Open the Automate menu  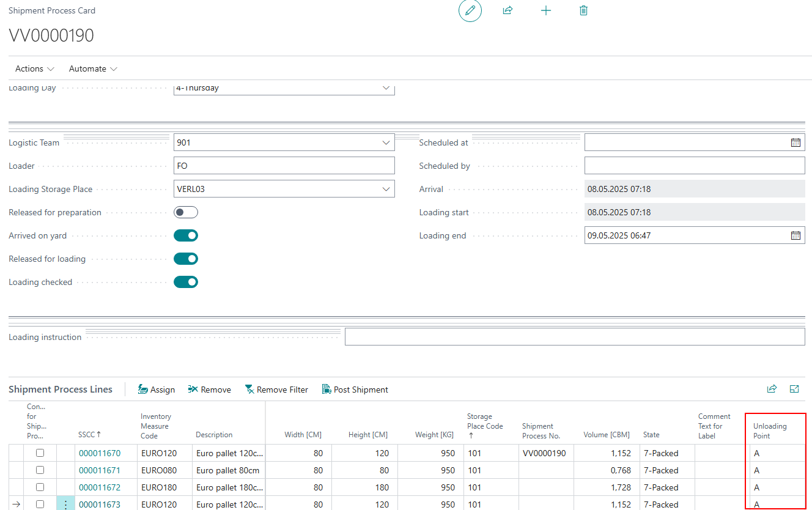(x=93, y=68)
